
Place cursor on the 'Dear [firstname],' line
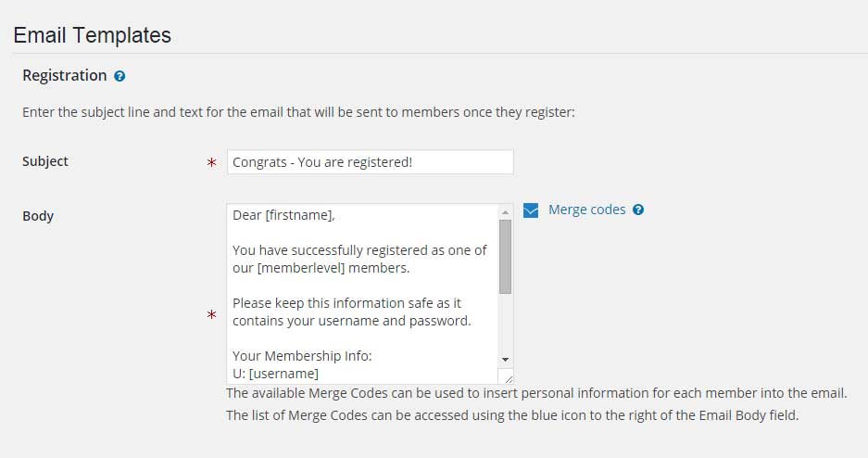(x=284, y=215)
